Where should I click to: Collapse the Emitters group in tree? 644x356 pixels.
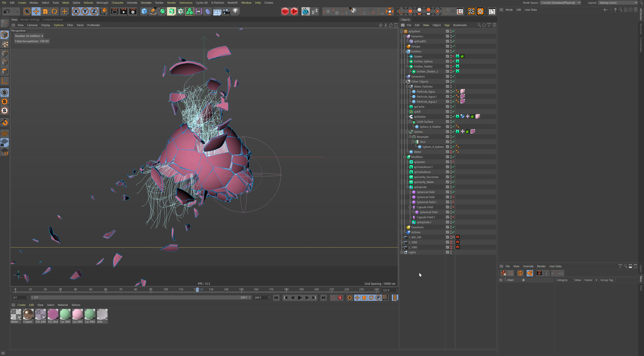[404, 51]
